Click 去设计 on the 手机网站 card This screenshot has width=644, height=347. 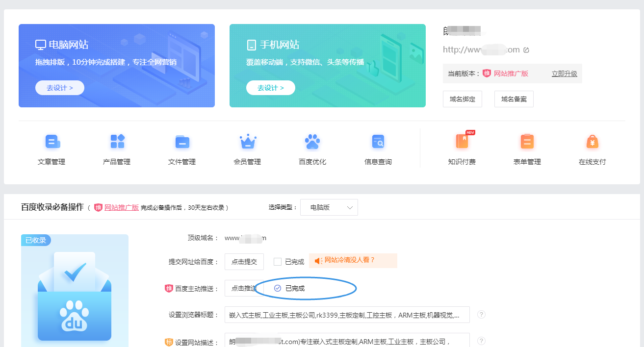[271, 88]
